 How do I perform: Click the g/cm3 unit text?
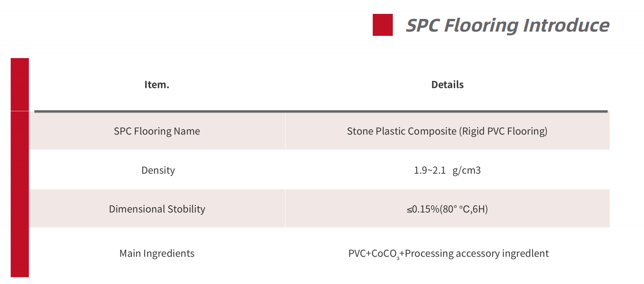(x=467, y=170)
